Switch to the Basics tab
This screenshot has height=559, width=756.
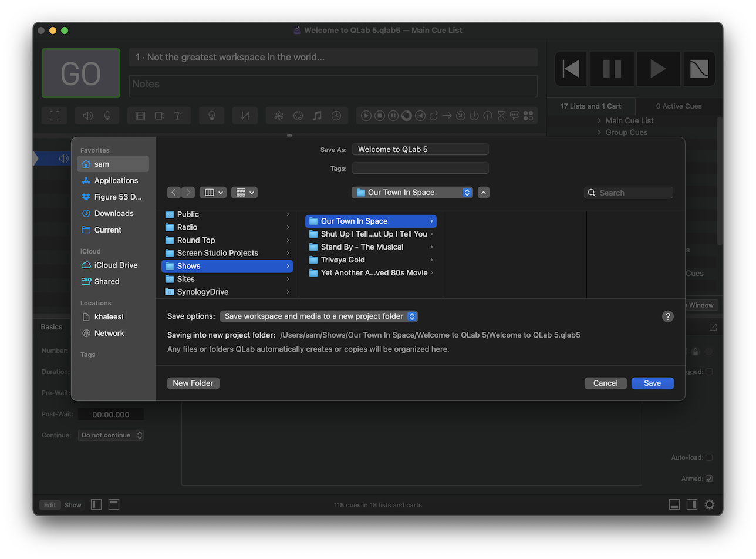(x=52, y=326)
